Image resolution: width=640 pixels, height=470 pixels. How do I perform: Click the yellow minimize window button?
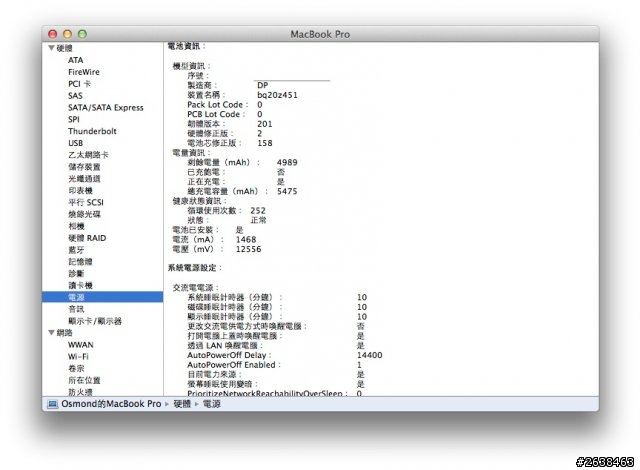(x=67, y=34)
